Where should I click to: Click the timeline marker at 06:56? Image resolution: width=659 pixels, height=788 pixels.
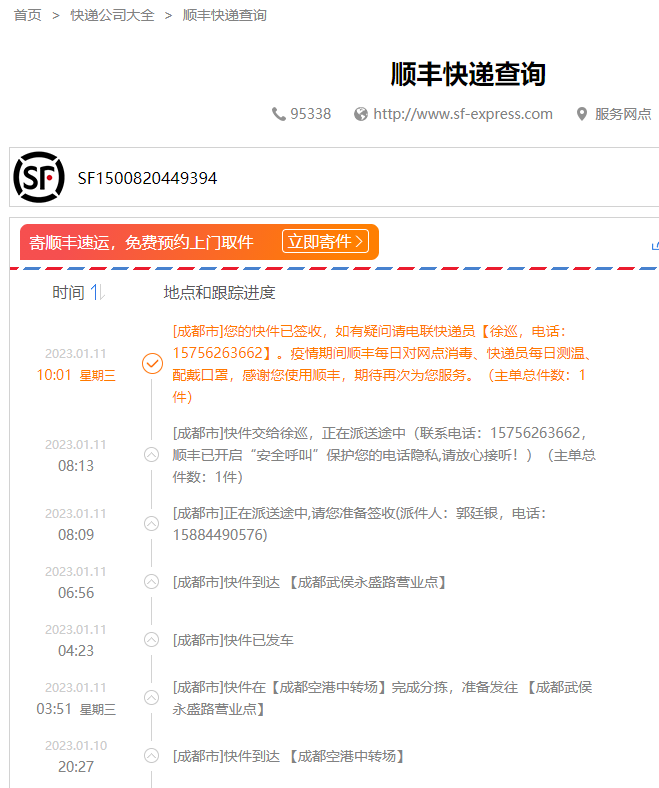pos(151,582)
